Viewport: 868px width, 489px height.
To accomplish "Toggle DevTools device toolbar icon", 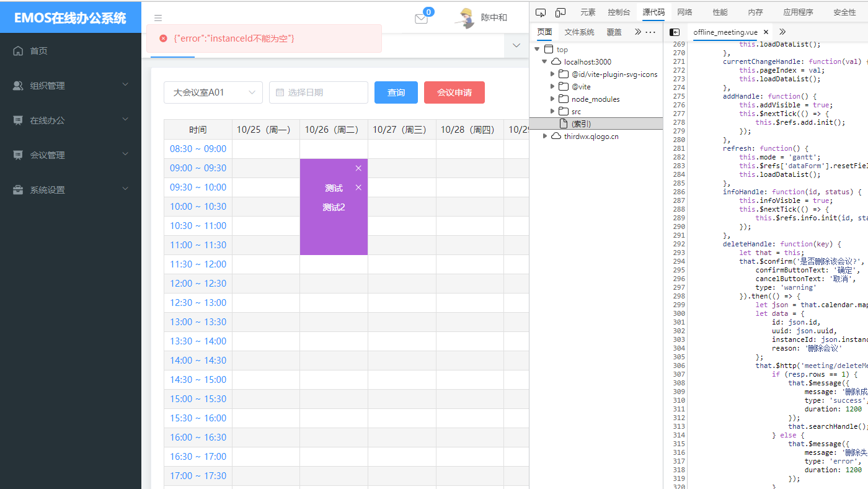I will click(x=560, y=12).
